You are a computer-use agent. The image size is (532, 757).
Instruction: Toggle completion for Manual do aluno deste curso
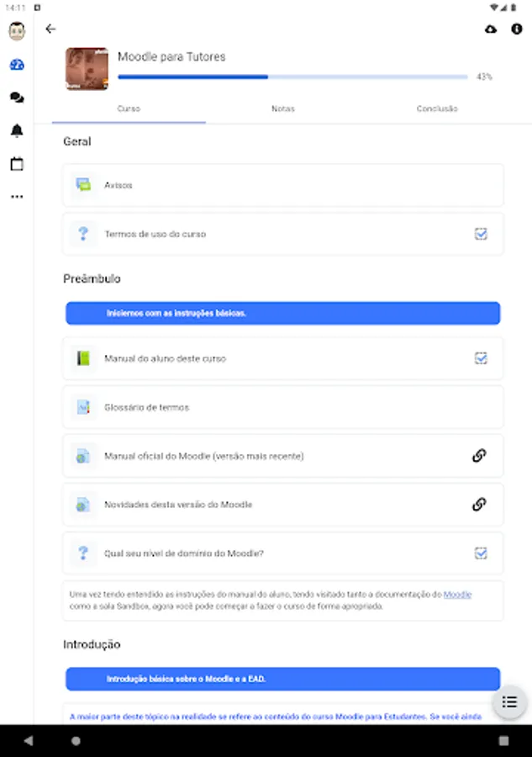(481, 358)
